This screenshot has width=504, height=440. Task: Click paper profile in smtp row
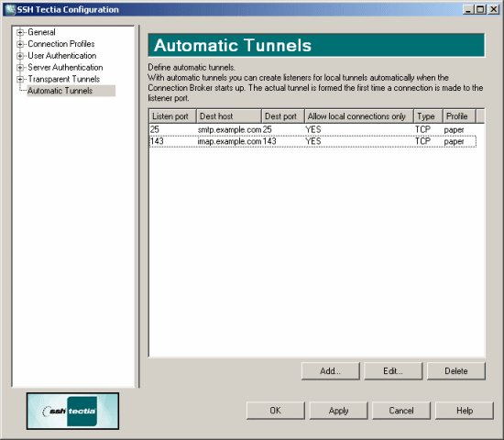tap(454, 130)
